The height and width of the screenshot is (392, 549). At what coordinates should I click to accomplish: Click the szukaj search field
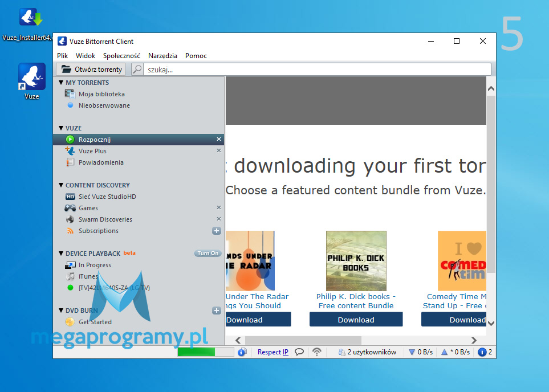click(x=316, y=70)
